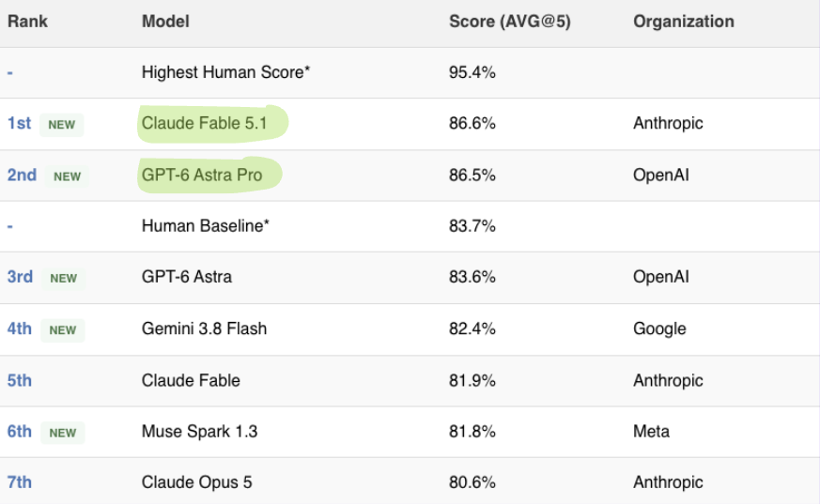Click the Human Baseline* entry
The image size is (820, 504).
click(206, 225)
